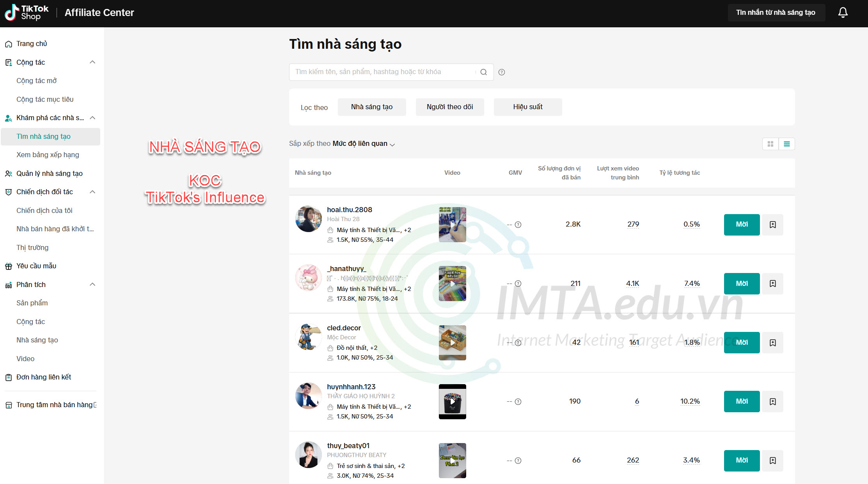Click the grid view layout icon

[771, 144]
